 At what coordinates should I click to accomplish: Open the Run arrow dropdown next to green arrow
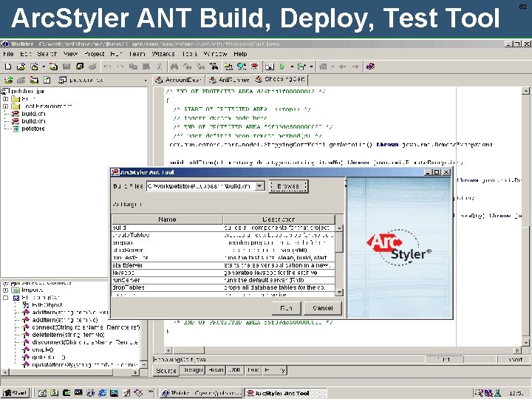pyautogui.click(x=291, y=66)
